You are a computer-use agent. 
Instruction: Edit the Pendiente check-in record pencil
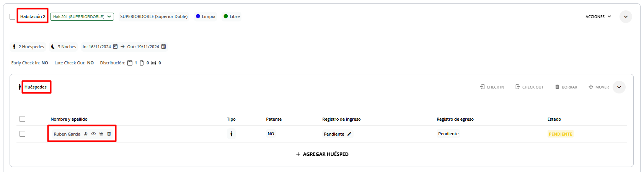pyautogui.click(x=349, y=134)
